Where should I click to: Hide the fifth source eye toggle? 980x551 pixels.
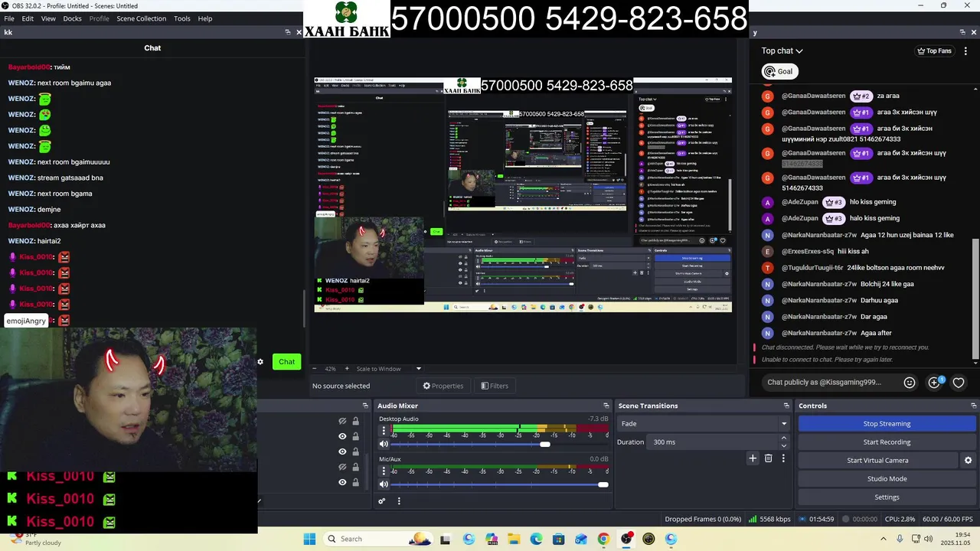342,482
